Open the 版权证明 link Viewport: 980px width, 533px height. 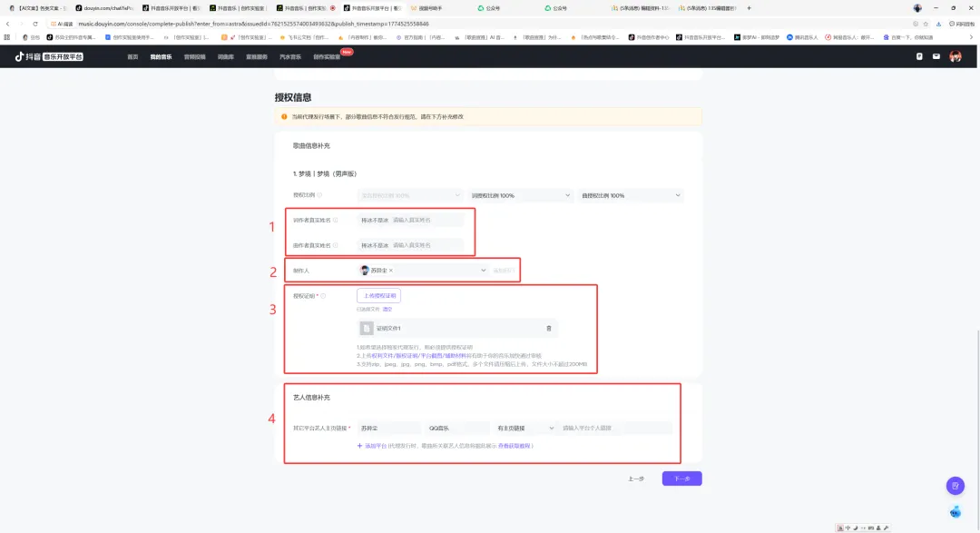click(407, 355)
